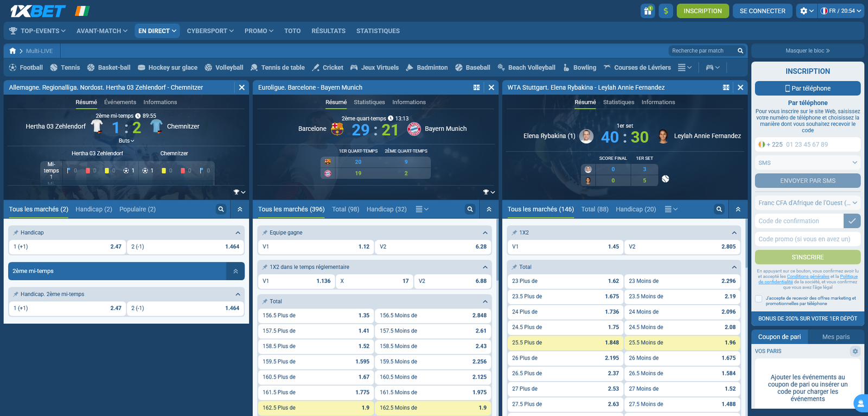This screenshot has height=416, width=868.
Task: Confirm the code with checkmark button
Action: point(852,221)
